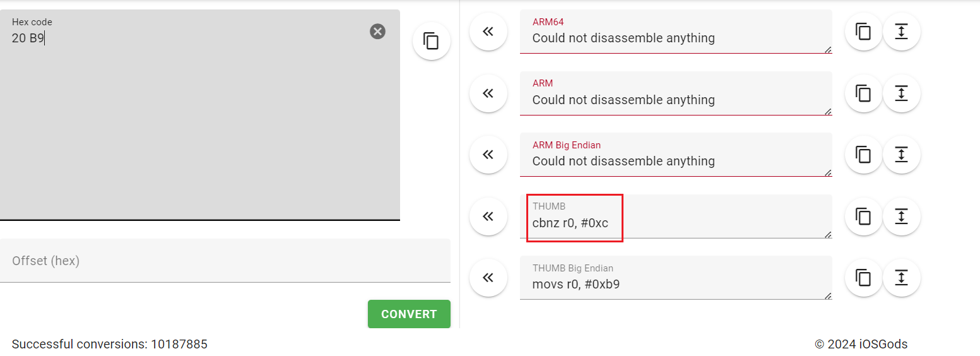
Task: Click the THUMB result text field
Action: 675,222
